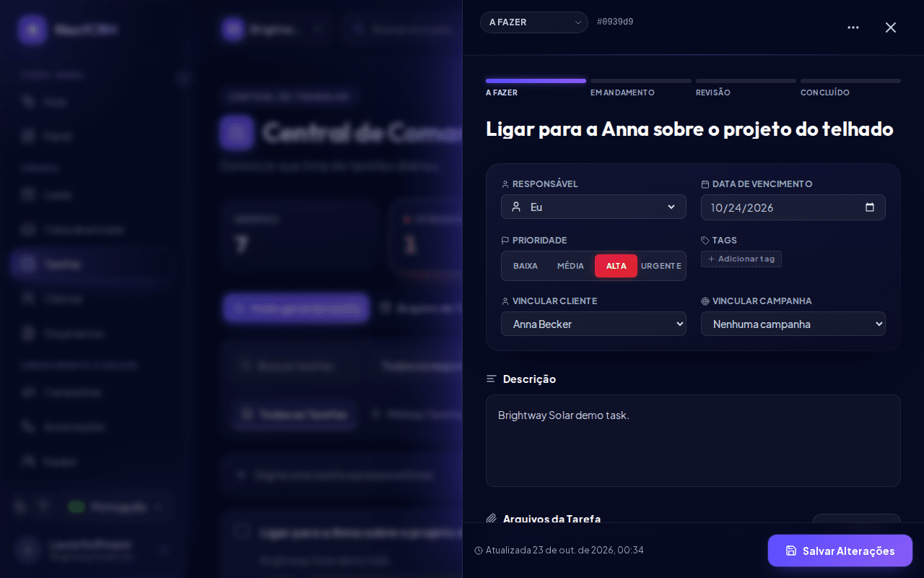This screenshot has width=924, height=578.
Task: Click the paperclip icon beside Arquivos da Tarefa
Action: tap(492, 519)
